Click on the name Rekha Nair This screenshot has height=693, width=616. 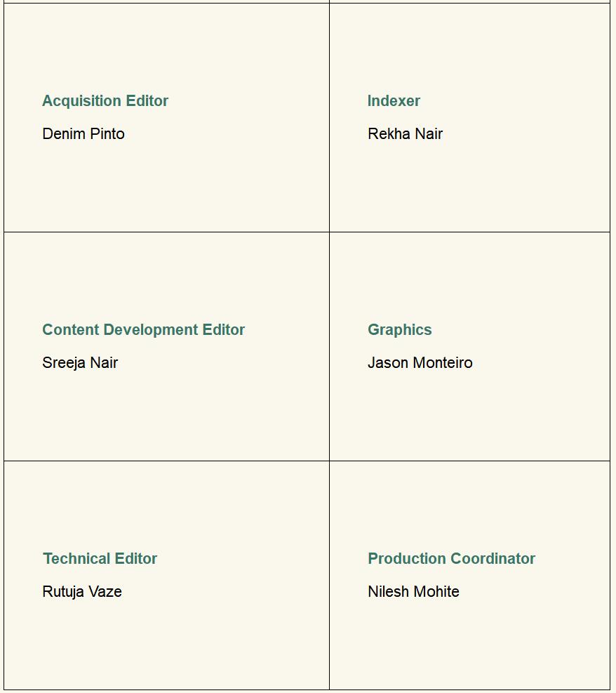[405, 134]
